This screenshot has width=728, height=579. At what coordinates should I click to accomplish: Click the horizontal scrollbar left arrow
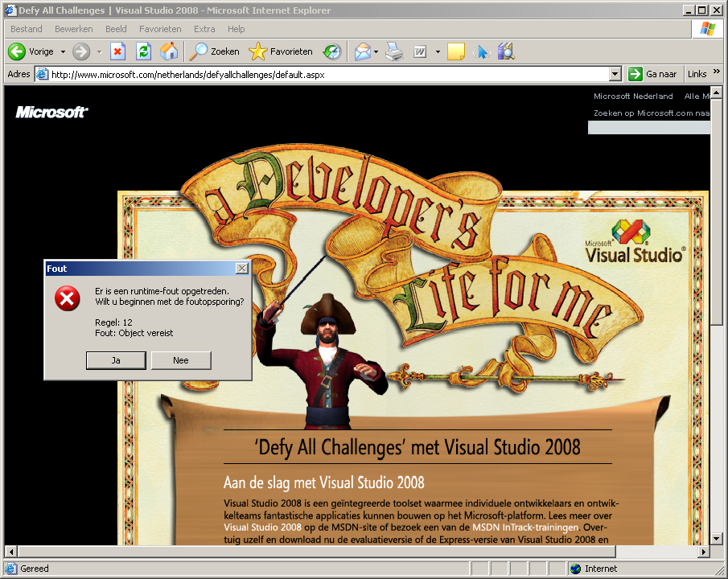11,552
